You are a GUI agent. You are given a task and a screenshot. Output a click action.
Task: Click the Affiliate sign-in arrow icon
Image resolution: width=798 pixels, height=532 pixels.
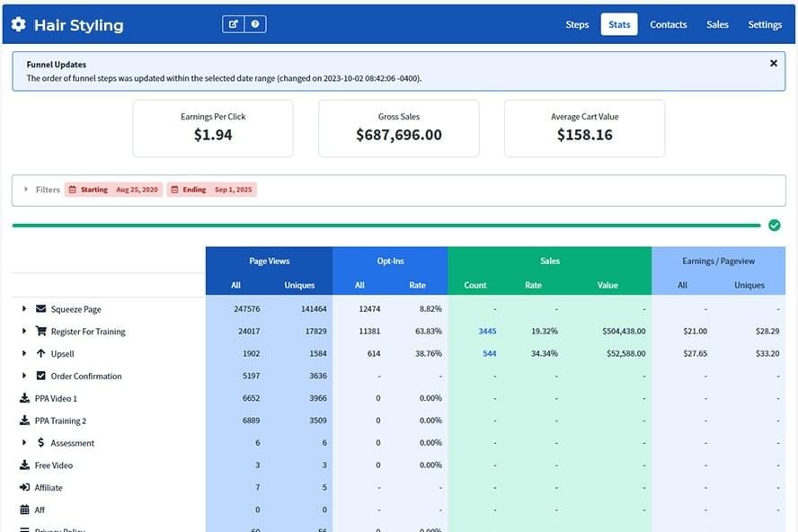pyautogui.click(x=24, y=488)
